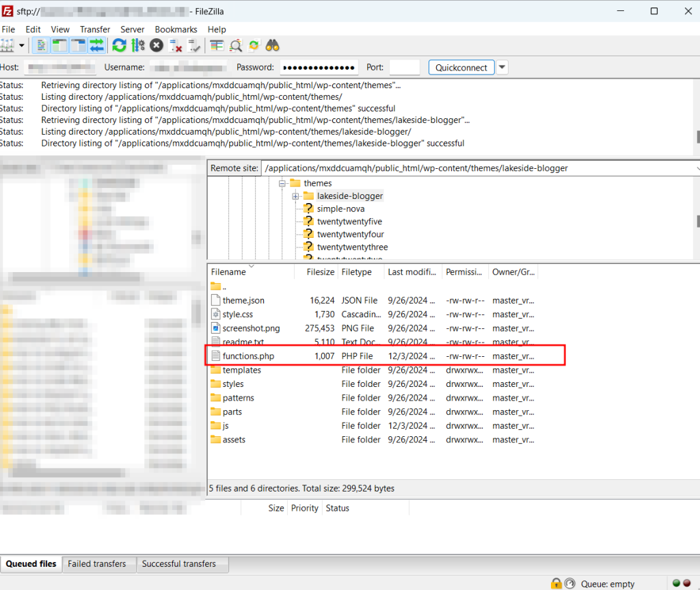
Task: Select the functions.php file
Action: pos(248,356)
